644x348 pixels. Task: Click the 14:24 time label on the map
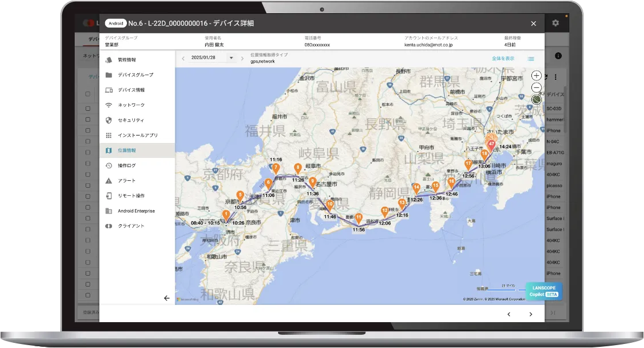[x=506, y=146]
